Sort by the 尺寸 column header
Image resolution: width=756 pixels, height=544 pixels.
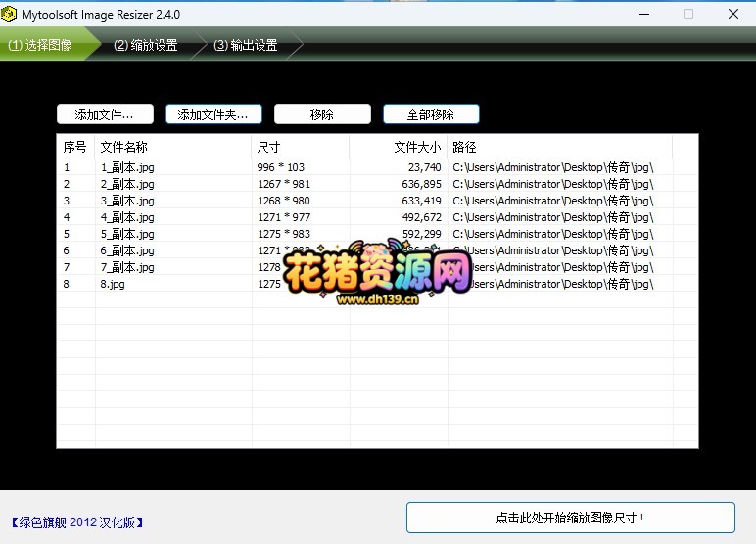[x=301, y=147]
